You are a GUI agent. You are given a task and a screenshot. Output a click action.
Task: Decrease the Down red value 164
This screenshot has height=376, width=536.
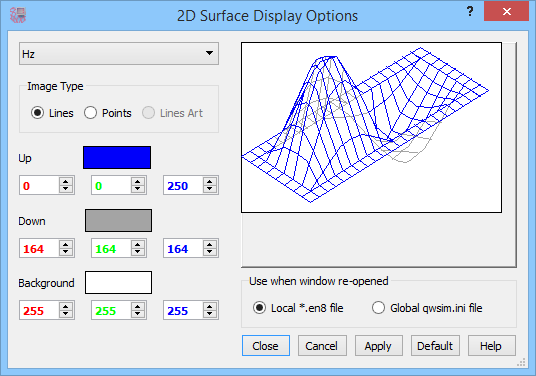[66, 252]
